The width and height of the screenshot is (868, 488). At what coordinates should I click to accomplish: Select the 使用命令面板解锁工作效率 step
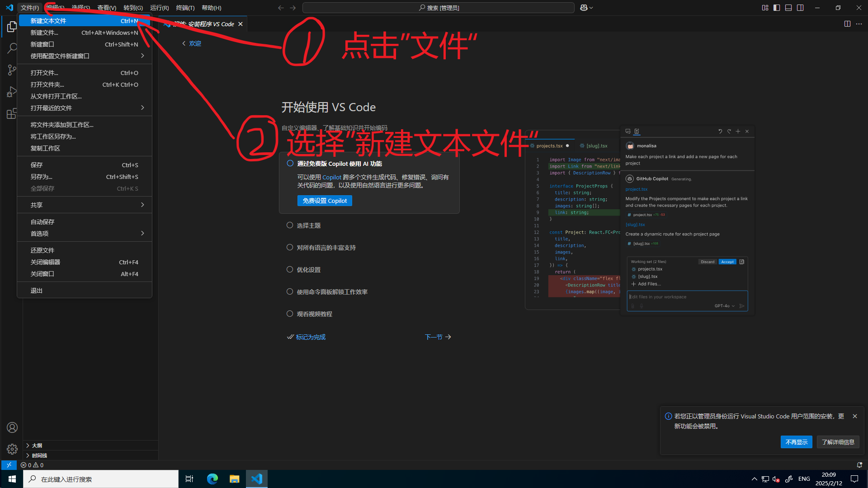click(x=332, y=292)
